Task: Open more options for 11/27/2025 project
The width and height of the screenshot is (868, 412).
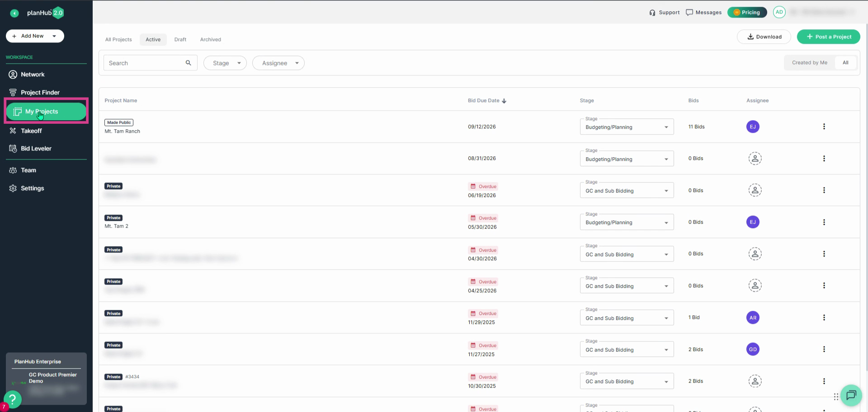Action: click(824, 349)
